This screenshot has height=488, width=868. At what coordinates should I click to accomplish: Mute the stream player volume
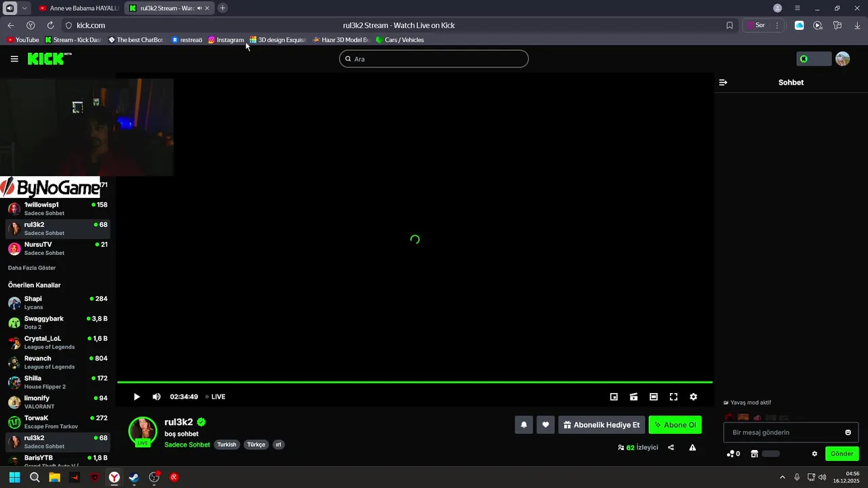tap(157, 397)
